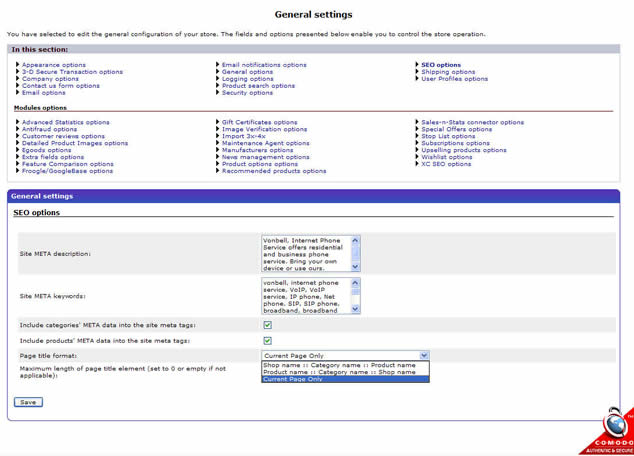Open Antifraud options link
Image resolution: width=634 pixels, height=456 pixels.
coord(49,129)
